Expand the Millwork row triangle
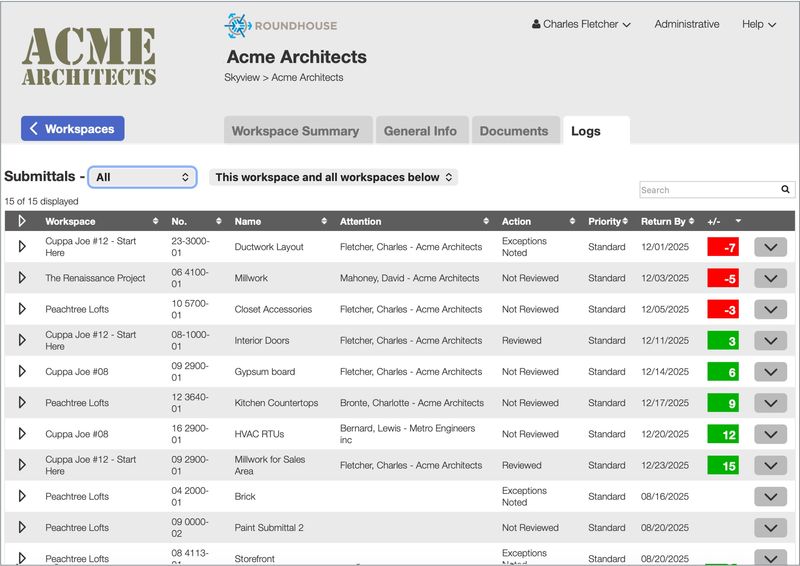Screen dimensions: 800x566 tap(22, 278)
